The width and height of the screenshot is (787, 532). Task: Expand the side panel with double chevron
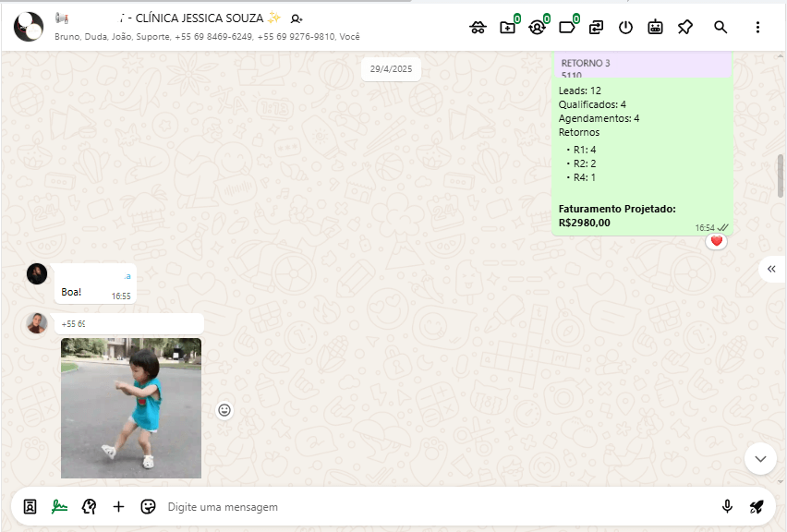tap(771, 268)
